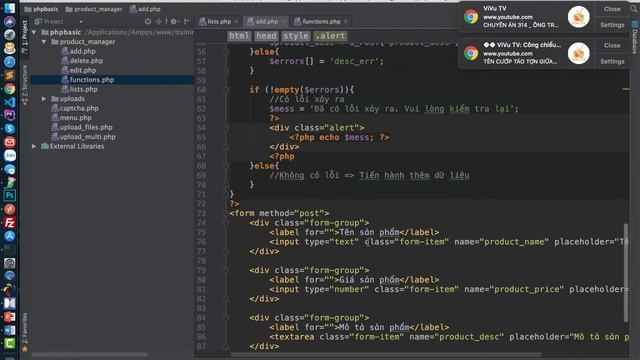
Task: Open the Project view dropdown
Action: coord(81,22)
